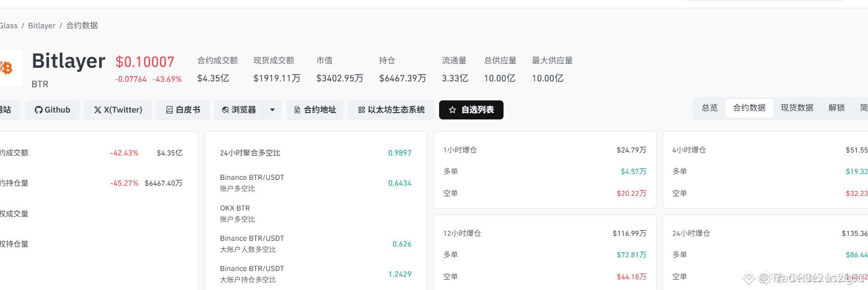Open the 白皮书 whitepaper button
The height and width of the screenshot is (290, 868).
click(183, 110)
